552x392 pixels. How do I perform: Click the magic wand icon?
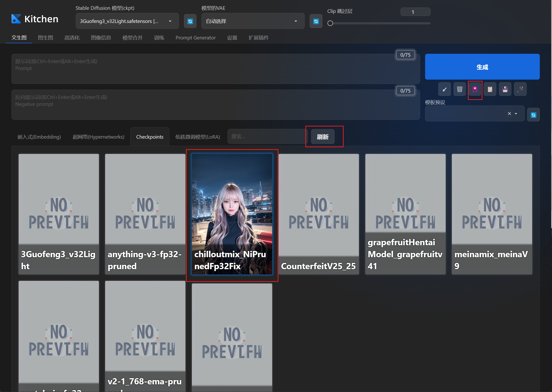(520, 89)
